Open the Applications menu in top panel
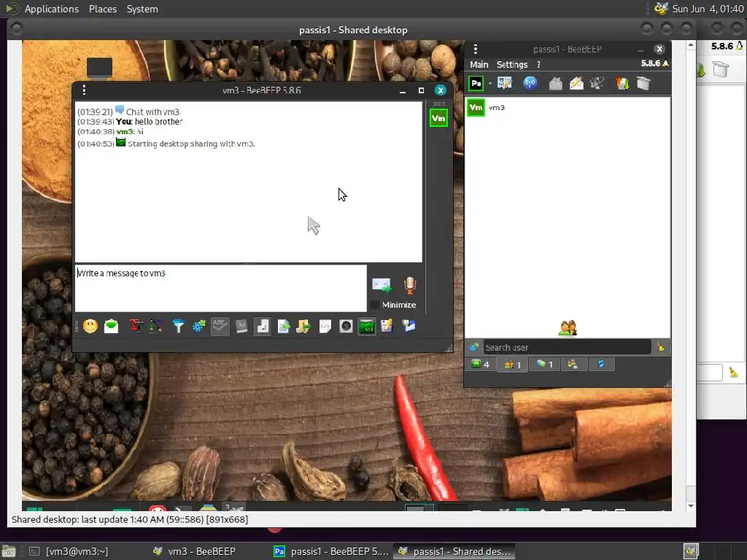 pos(52,9)
